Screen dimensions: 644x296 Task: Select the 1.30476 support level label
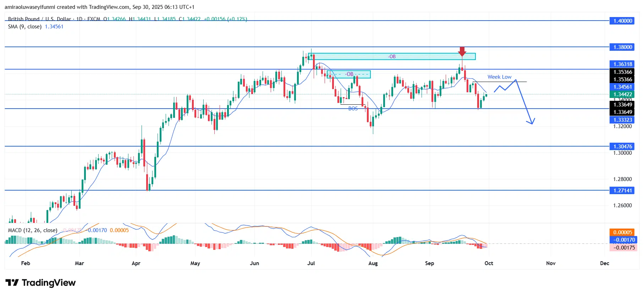pos(623,146)
